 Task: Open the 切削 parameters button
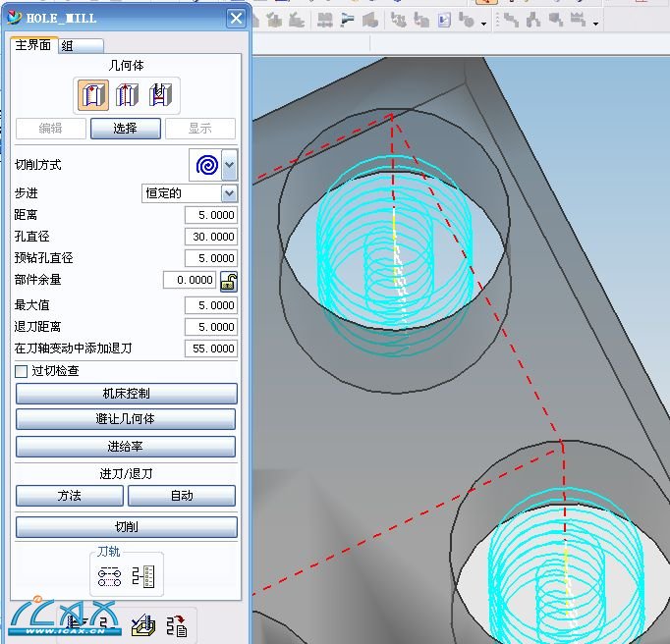coord(127,527)
